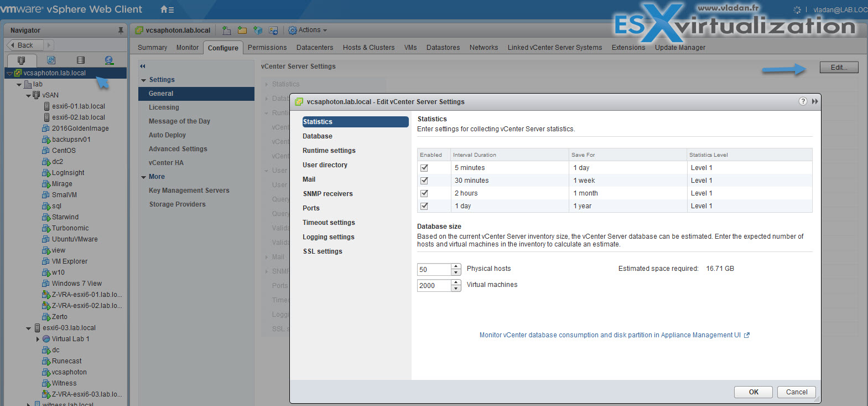
Task: Open the Permissions tab
Action: 267,48
